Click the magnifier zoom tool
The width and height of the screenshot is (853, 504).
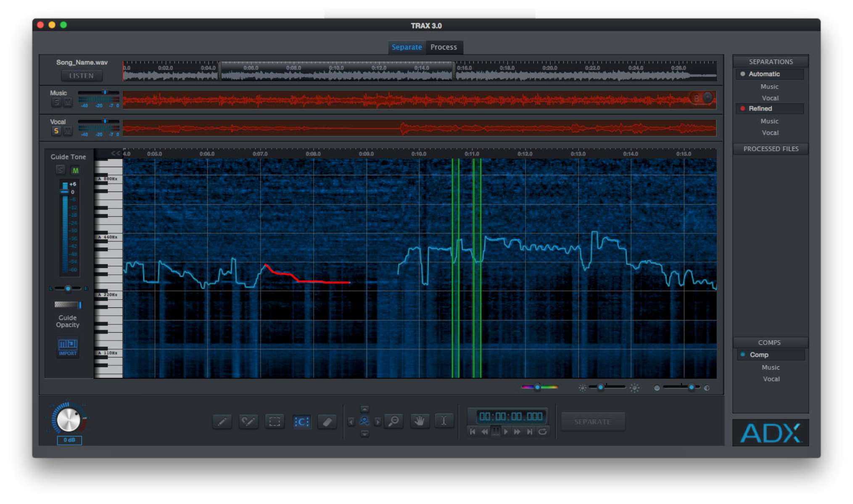(394, 420)
